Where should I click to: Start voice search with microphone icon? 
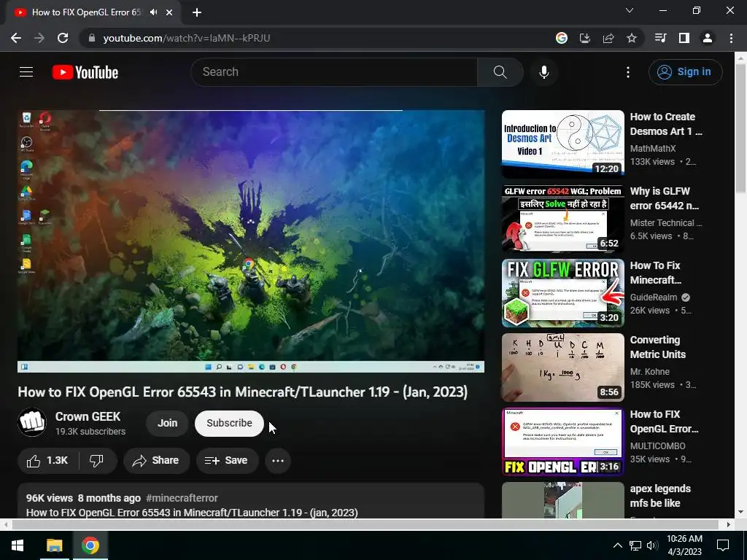pos(544,72)
